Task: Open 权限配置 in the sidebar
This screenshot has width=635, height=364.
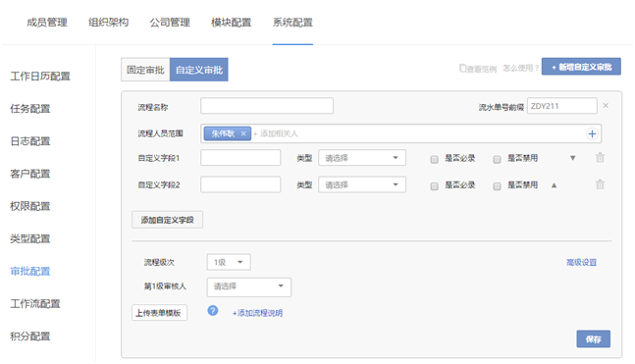Action: pyautogui.click(x=30, y=206)
